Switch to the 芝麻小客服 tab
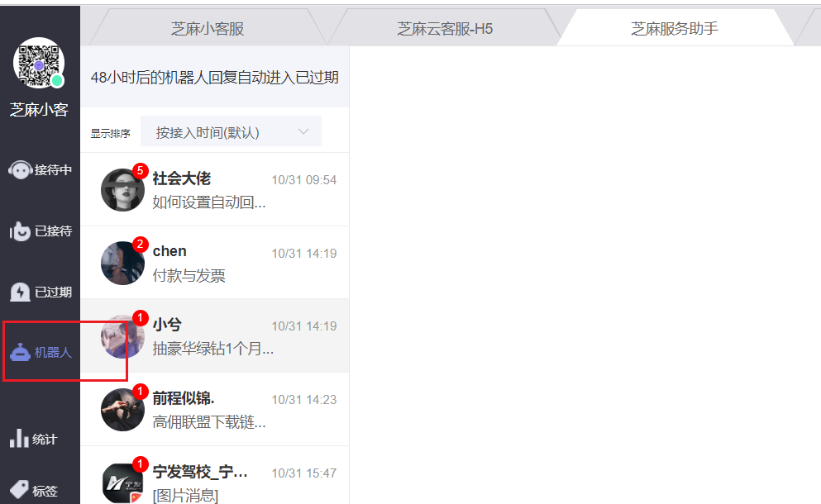 [x=208, y=28]
